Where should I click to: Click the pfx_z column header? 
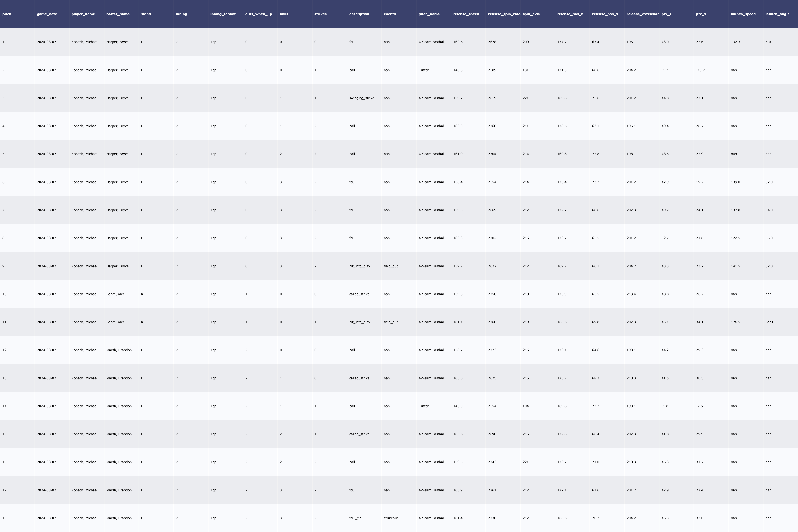666,14
